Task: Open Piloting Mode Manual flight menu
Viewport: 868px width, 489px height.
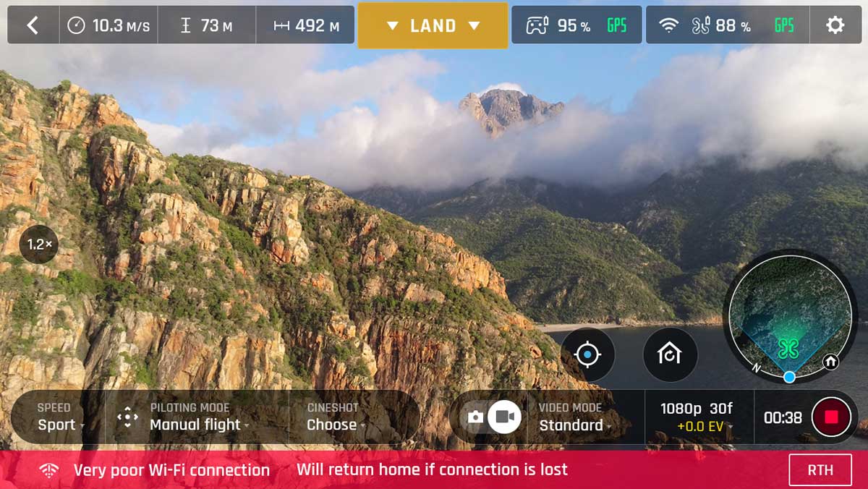Action: pos(198,417)
